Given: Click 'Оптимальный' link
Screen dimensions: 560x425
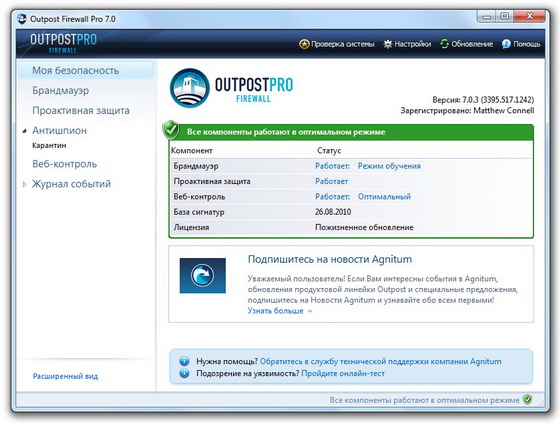Looking at the screenshot, I should coord(384,196).
